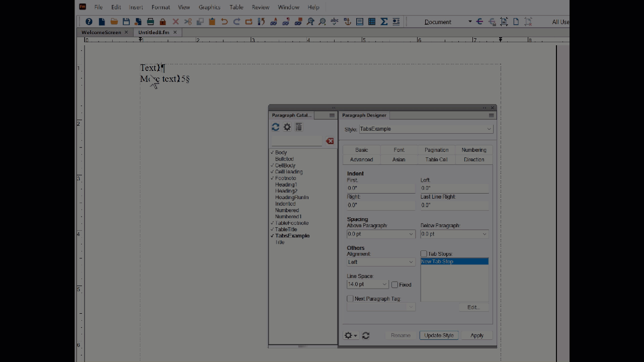Select Numbered1 in Paragraph Catalog
This screenshot has width=644, height=362.
288,217
